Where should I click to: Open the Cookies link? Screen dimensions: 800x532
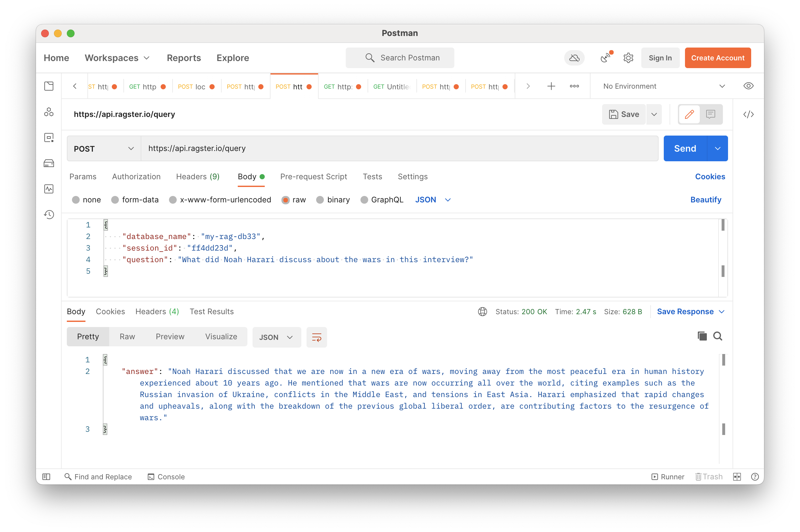(x=710, y=176)
